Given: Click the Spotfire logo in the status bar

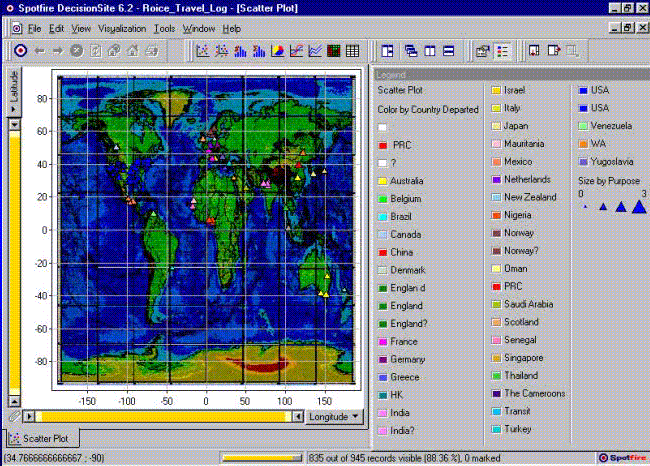Looking at the screenshot, I should click(623, 458).
